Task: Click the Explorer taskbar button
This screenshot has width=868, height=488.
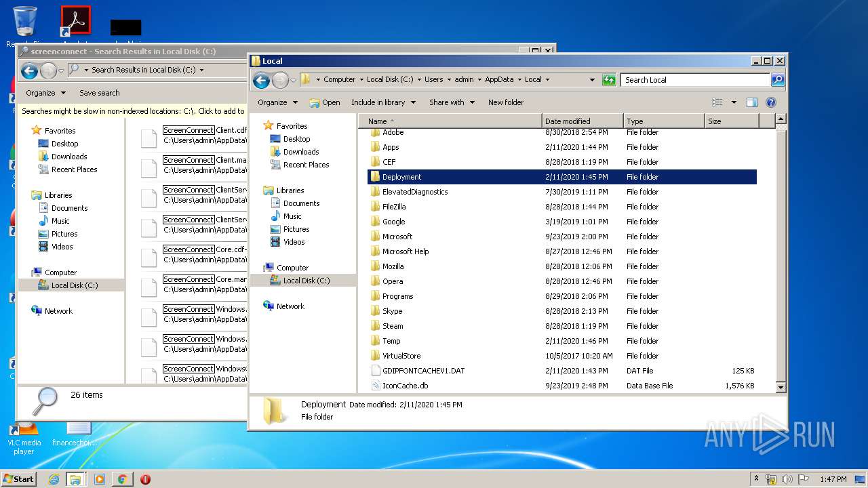Action: 75,479
